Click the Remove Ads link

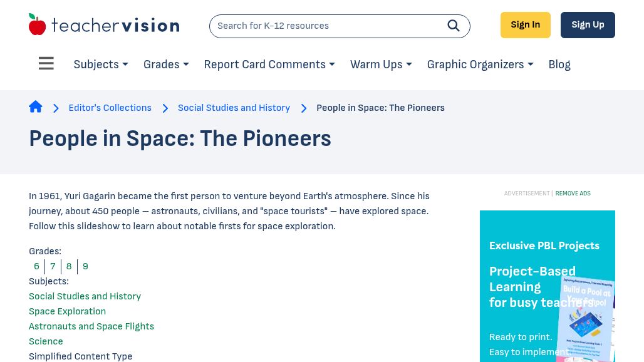point(573,194)
